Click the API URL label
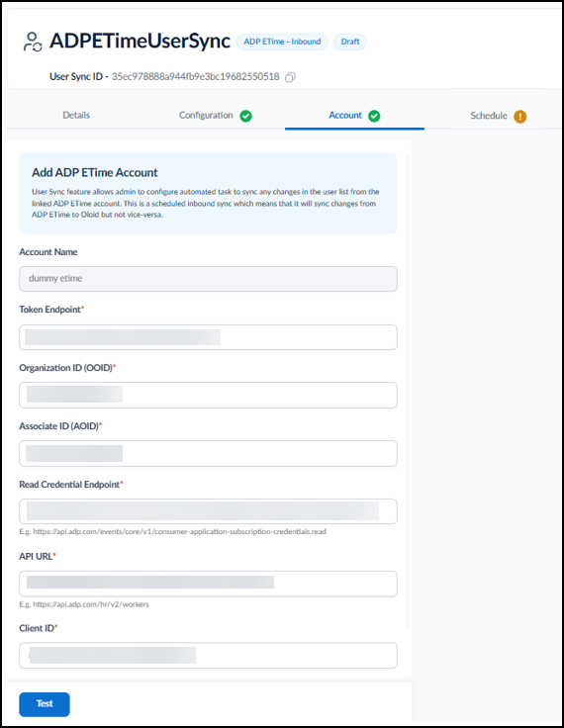The width and height of the screenshot is (564, 728). 36,556
